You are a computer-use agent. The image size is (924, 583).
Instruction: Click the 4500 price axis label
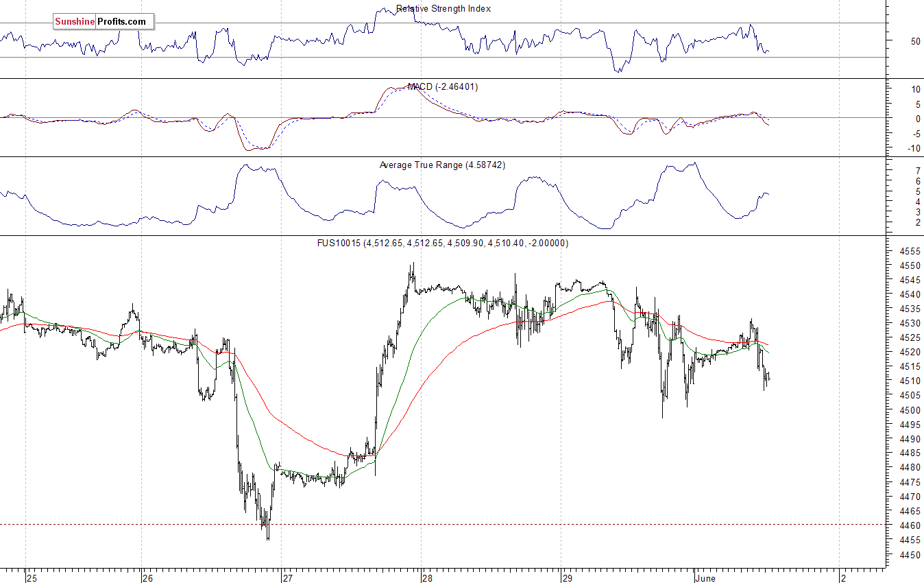909,410
